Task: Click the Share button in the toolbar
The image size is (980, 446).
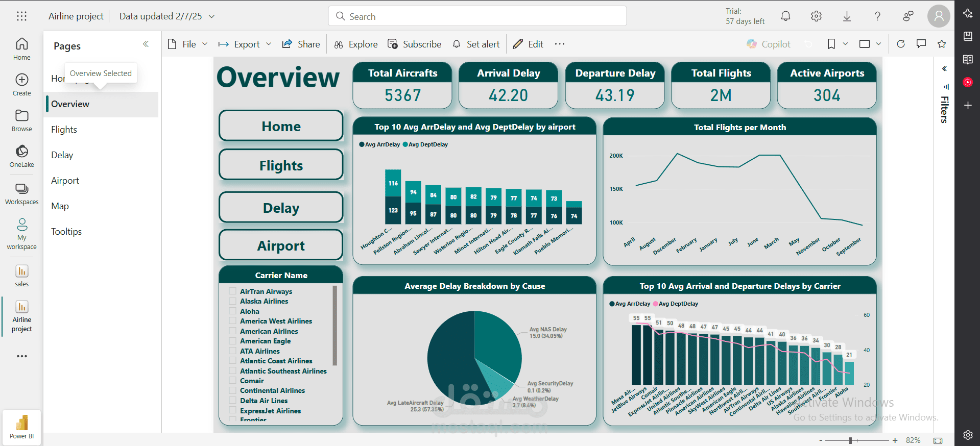Action: (x=301, y=44)
